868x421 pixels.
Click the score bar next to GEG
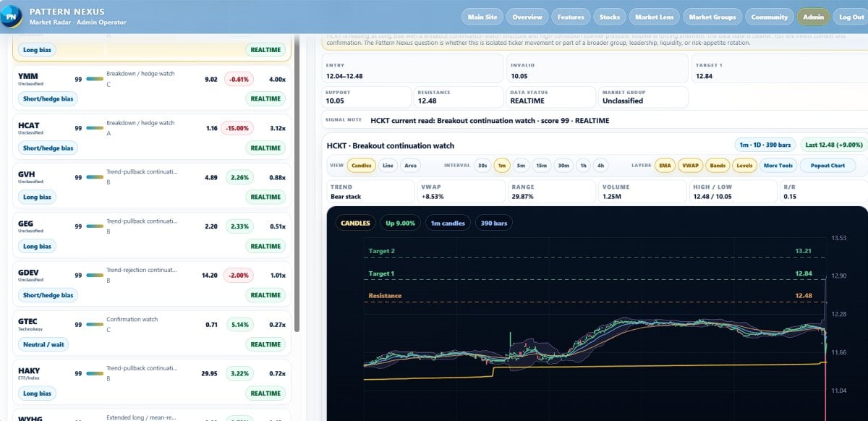(x=95, y=226)
